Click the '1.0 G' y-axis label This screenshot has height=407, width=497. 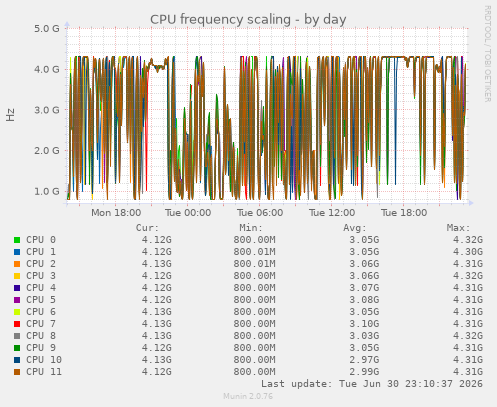tap(47, 191)
